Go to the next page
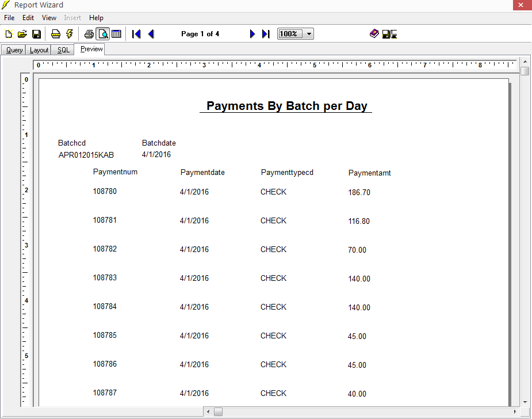 pyautogui.click(x=252, y=34)
